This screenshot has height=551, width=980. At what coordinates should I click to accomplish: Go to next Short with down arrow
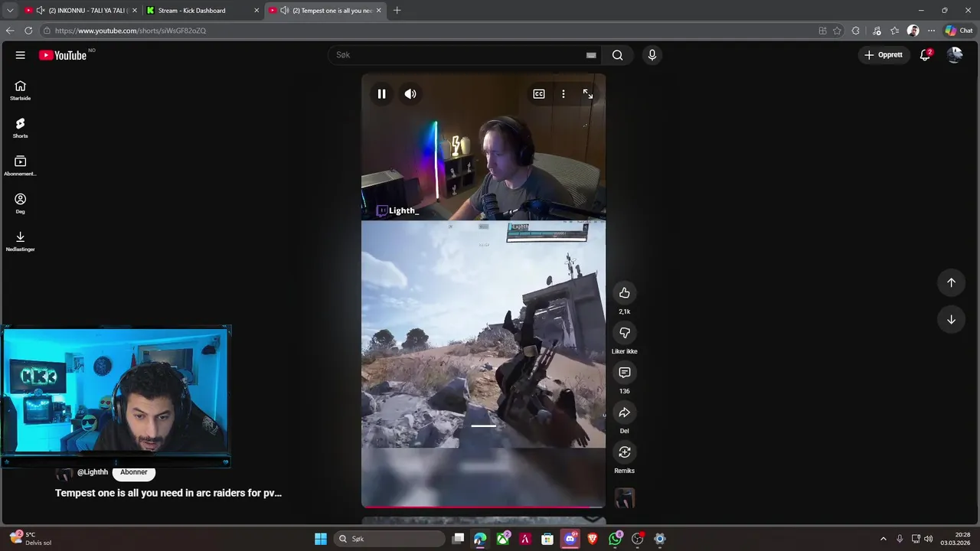click(951, 319)
